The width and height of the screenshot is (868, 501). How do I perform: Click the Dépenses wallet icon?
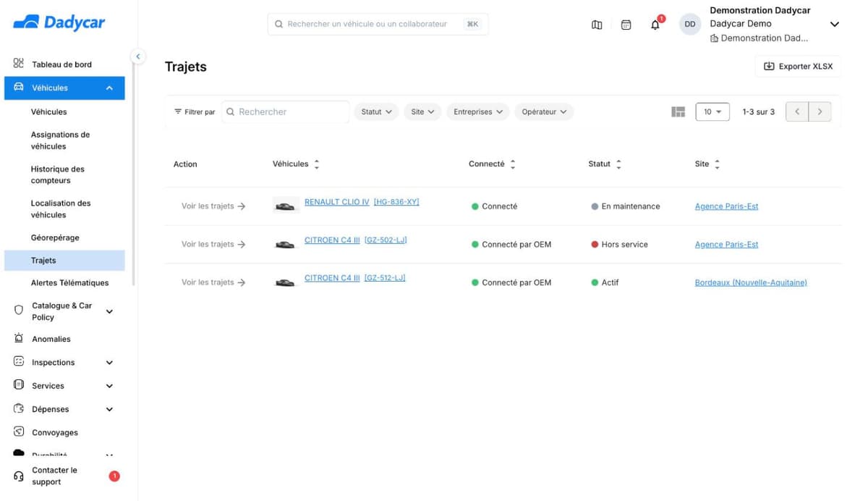19,408
